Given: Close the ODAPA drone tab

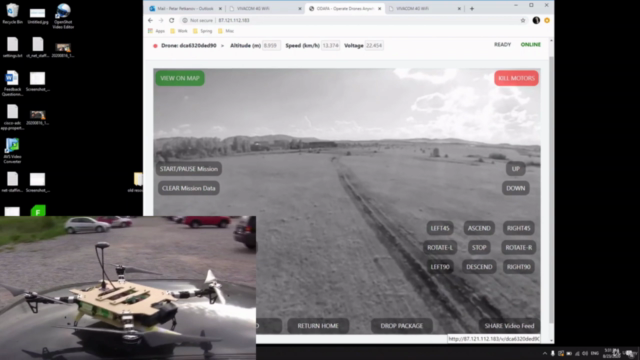Looking at the screenshot, I should point(379,9).
